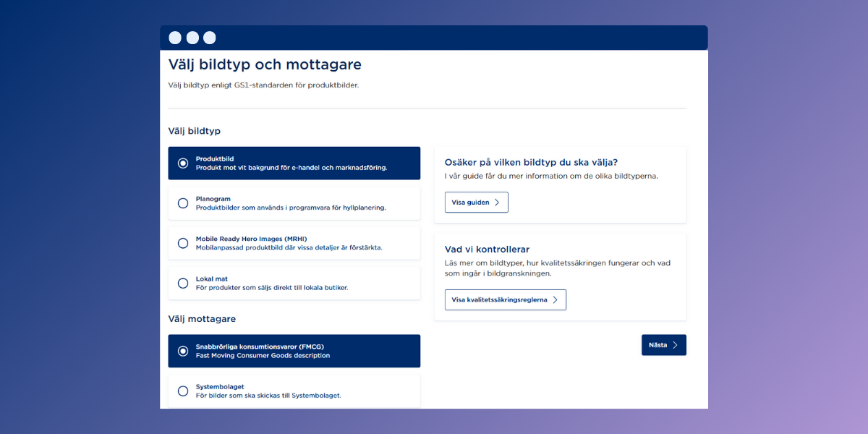The height and width of the screenshot is (434, 868).
Task: Click the Planogram description about hyllplanering
Action: 290,208
